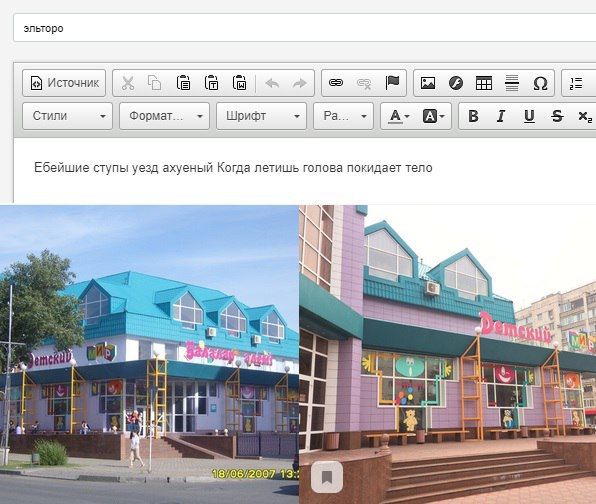Insert a table icon

point(484,83)
